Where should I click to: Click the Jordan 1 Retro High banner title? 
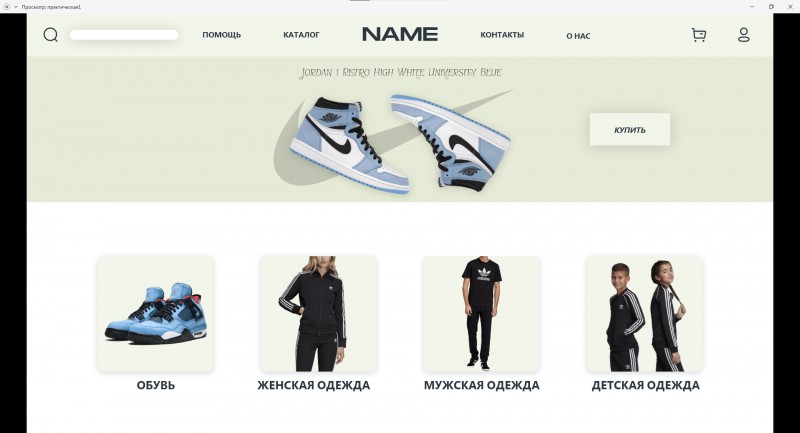coord(401,72)
